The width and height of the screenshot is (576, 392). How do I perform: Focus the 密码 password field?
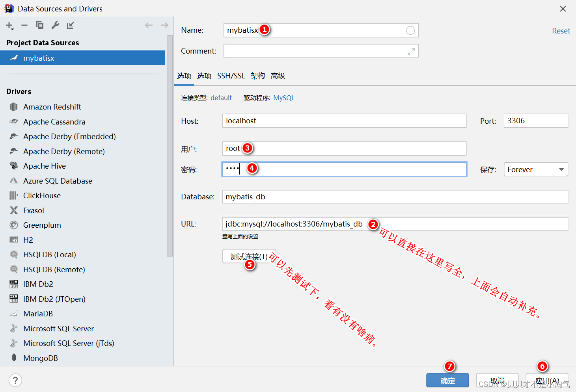click(x=344, y=169)
